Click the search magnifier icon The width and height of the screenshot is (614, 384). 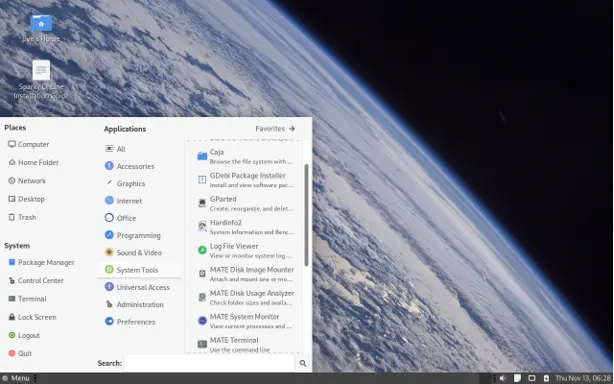click(303, 363)
